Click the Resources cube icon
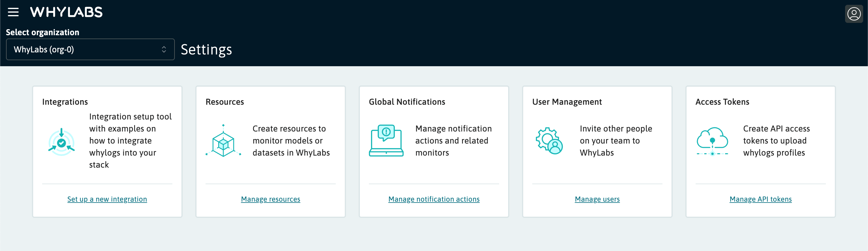Viewport: 868px width, 251px height. click(223, 141)
